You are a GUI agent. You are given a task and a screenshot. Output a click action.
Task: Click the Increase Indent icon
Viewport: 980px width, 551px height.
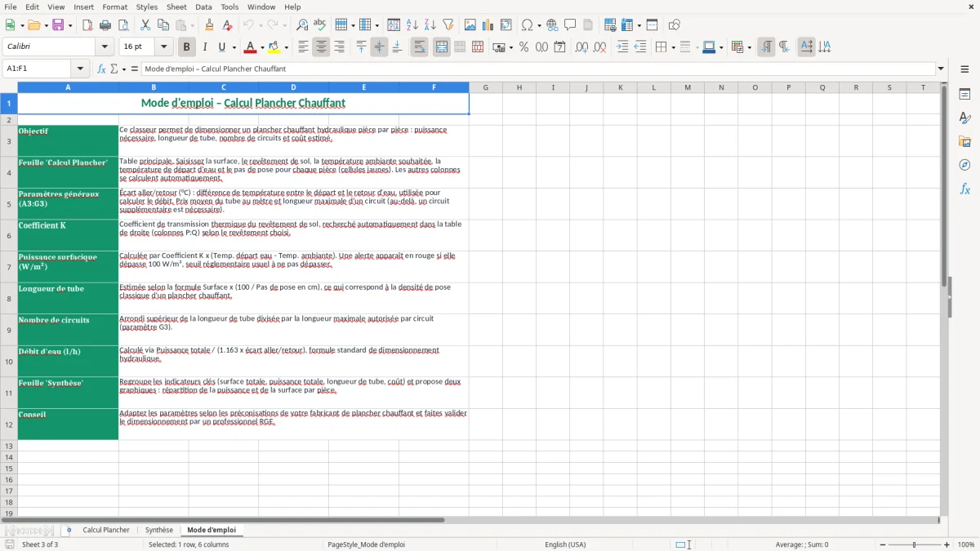click(622, 47)
